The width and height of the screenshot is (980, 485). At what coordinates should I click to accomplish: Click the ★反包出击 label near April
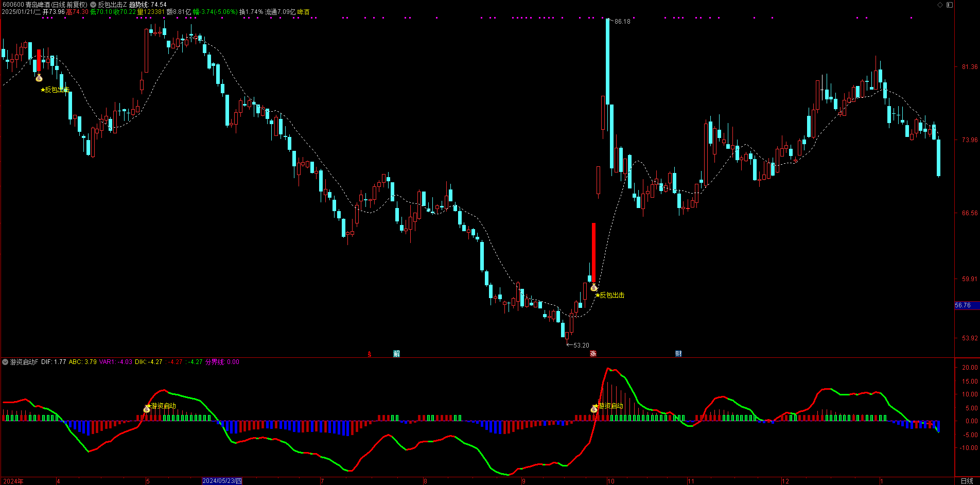[x=55, y=90]
